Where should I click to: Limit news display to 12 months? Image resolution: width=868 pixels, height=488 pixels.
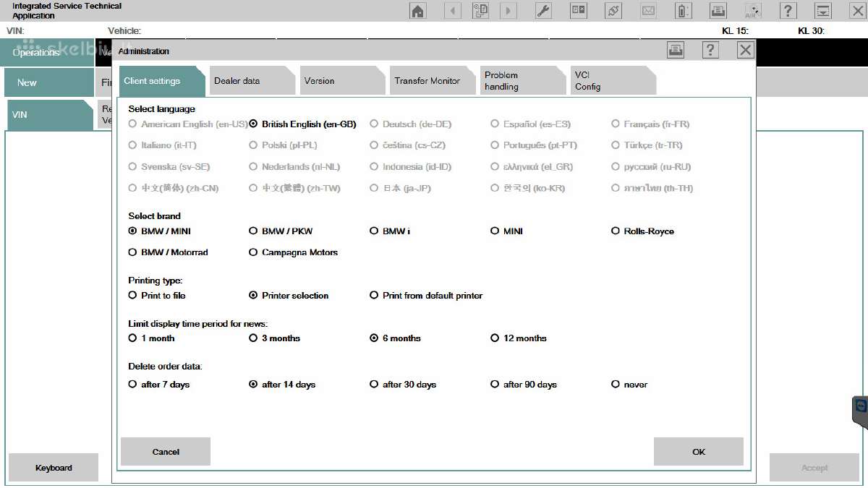519,338
